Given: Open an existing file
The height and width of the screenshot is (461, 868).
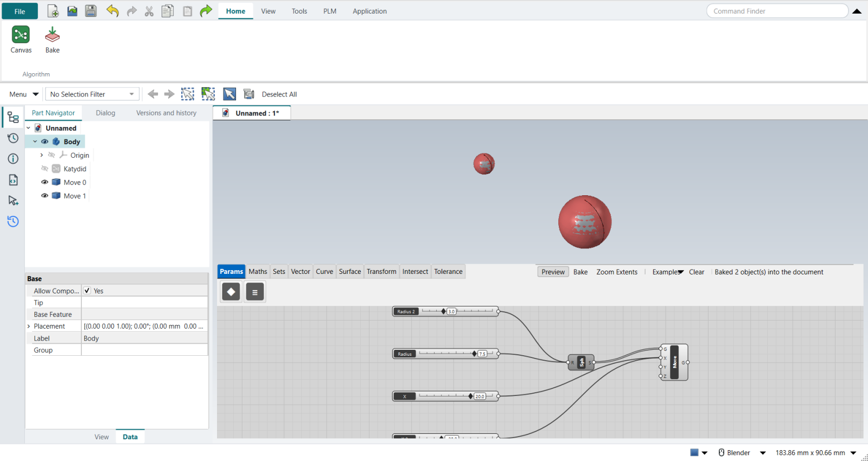Looking at the screenshot, I should pyautogui.click(x=72, y=11).
